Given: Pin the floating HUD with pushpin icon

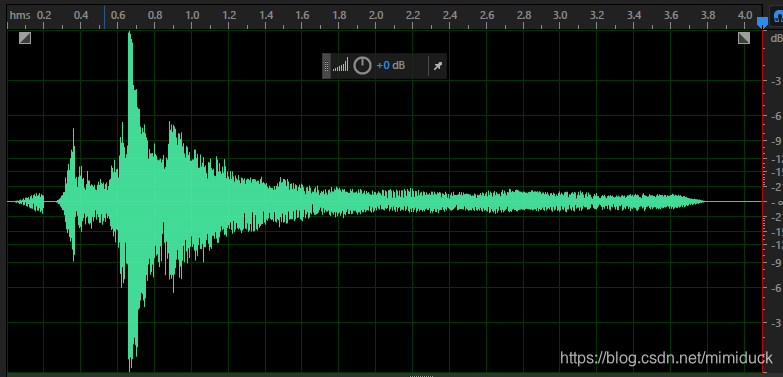Looking at the screenshot, I should click(x=438, y=66).
